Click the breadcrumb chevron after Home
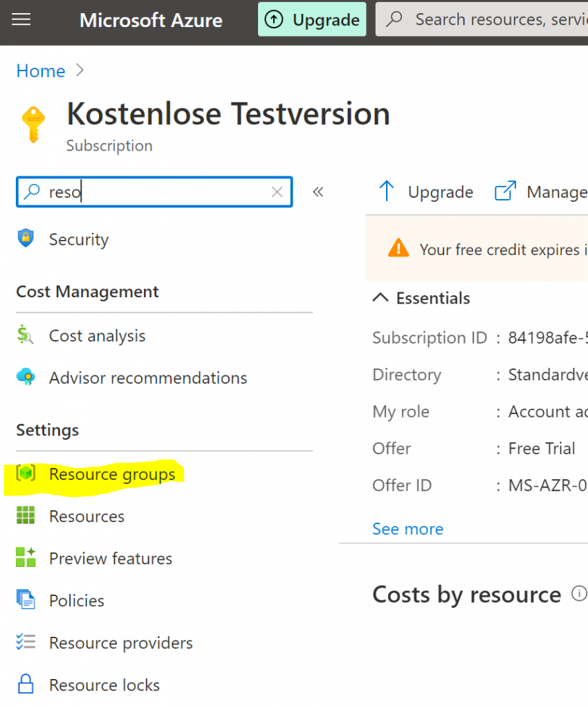 tap(80, 71)
